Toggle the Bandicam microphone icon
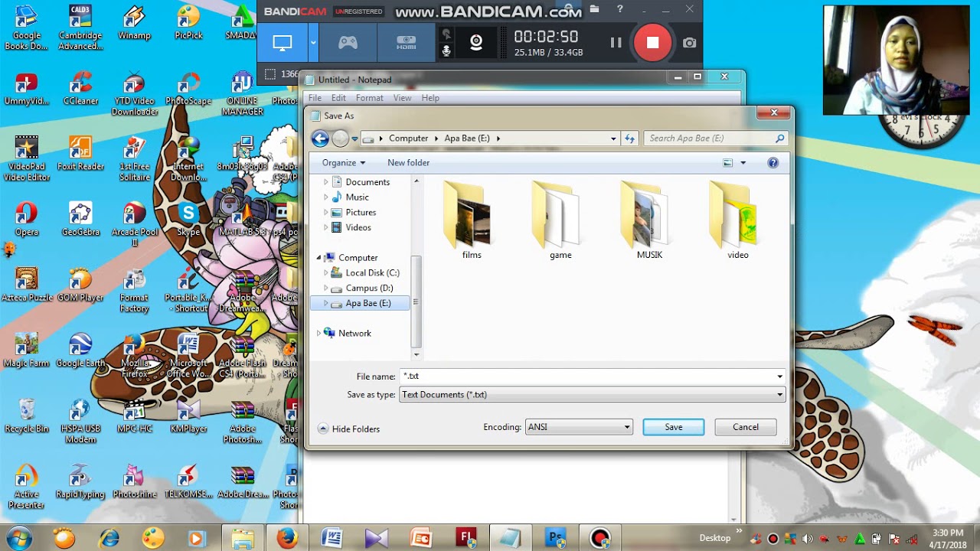 click(x=446, y=51)
